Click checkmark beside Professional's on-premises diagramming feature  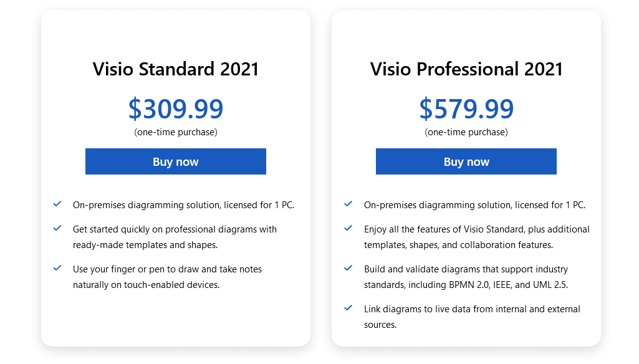tap(348, 204)
